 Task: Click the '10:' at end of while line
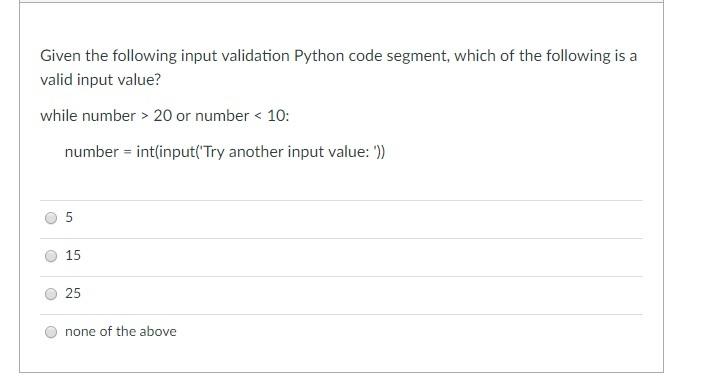click(278, 115)
